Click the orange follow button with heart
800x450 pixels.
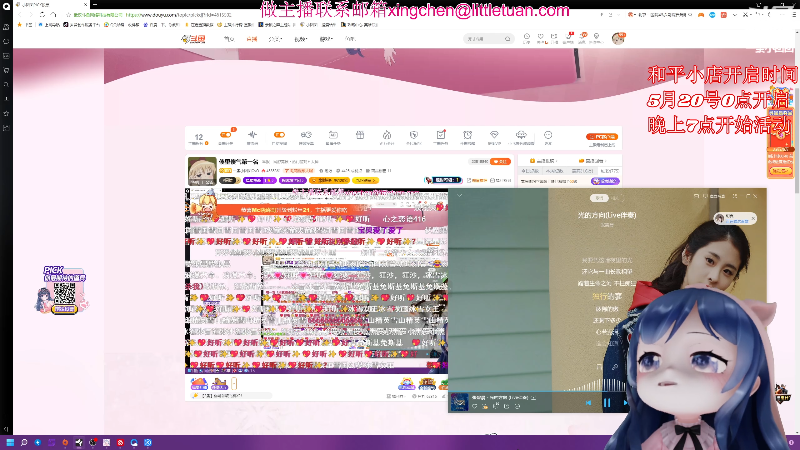500,161
